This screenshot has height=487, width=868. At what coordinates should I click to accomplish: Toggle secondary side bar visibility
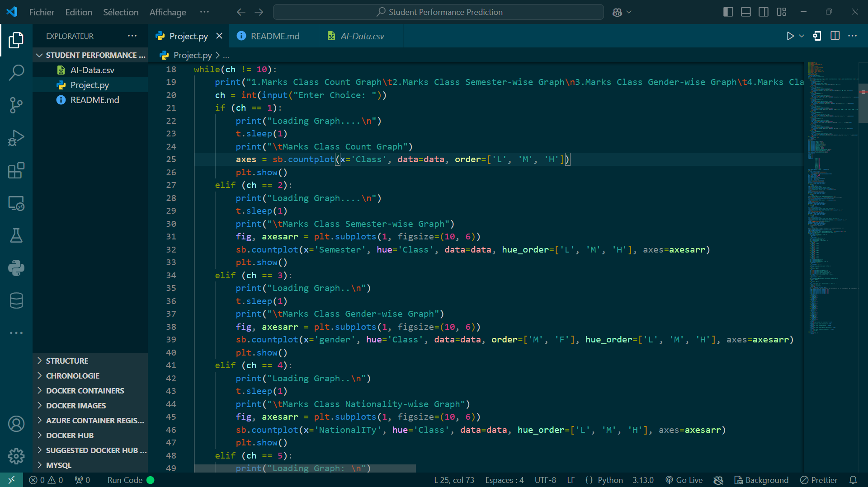[x=764, y=12]
